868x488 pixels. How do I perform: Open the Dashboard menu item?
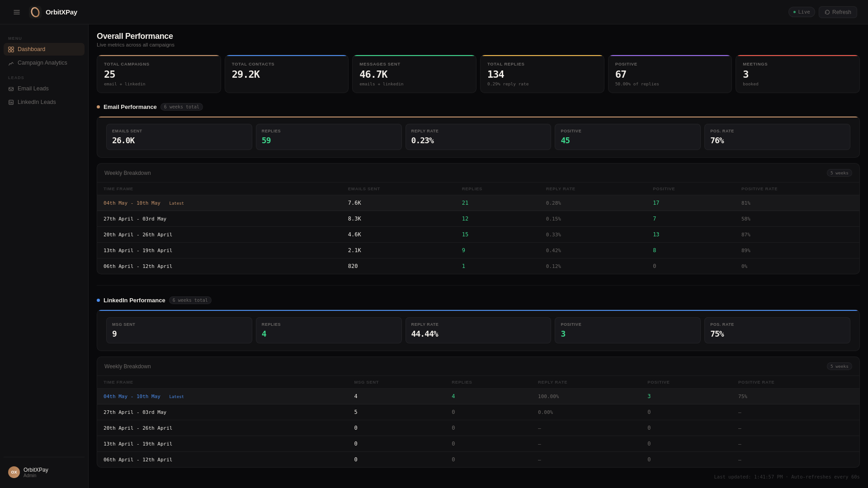pyautogui.click(x=44, y=49)
